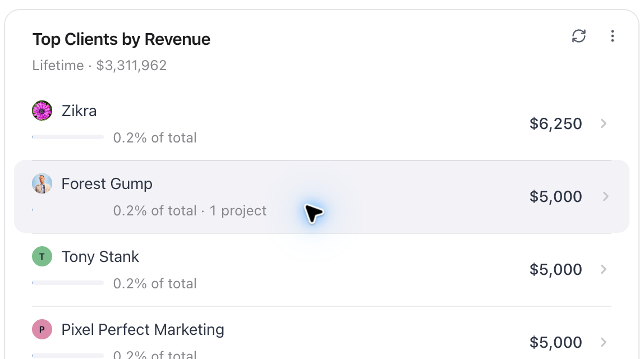The image size is (644, 359).
Task: Open the Tony Stank client name
Action: tap(100, 257)
